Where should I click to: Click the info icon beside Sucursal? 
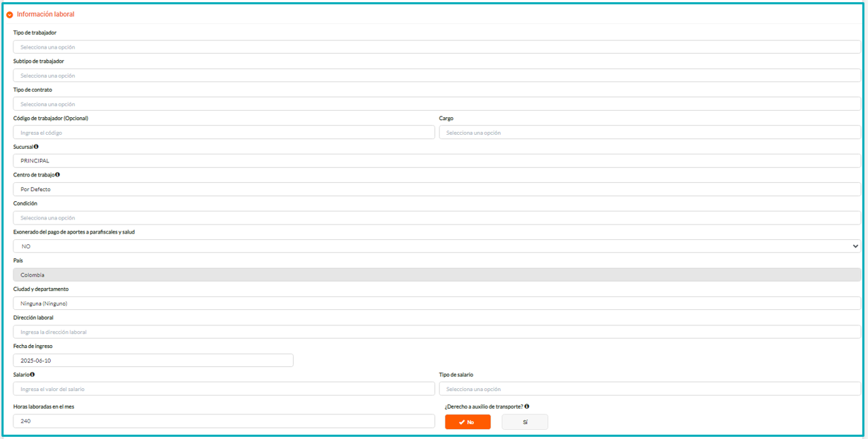[36, 147]
